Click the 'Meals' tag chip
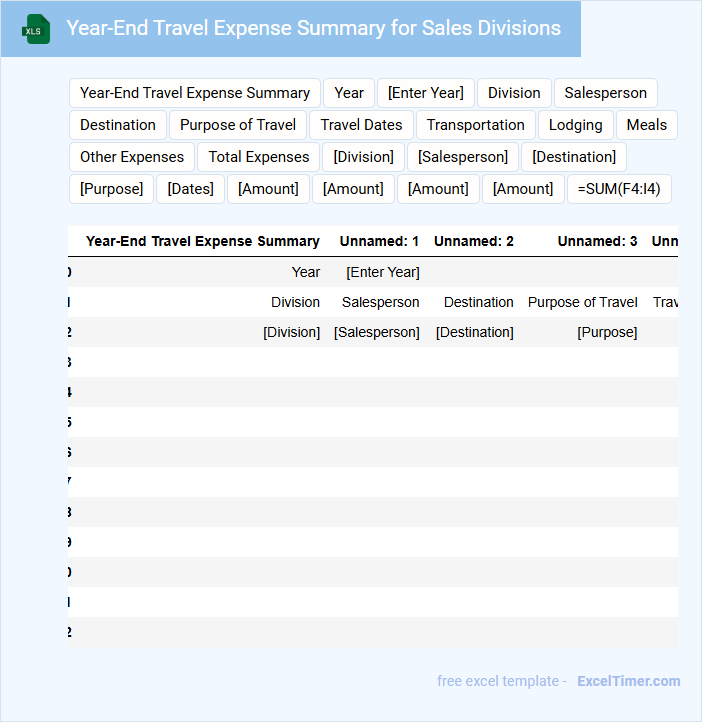 [x=647, y=125]
